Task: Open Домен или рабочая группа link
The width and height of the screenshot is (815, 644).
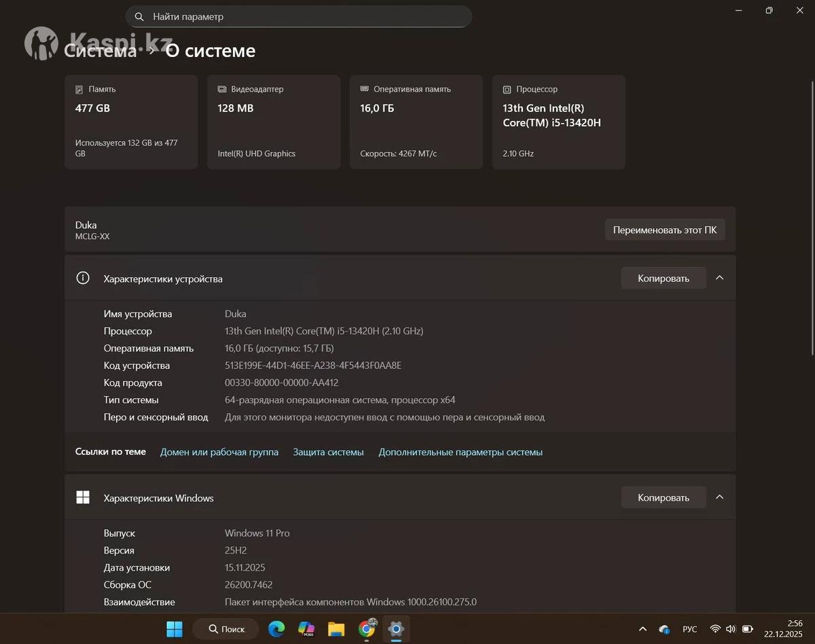Action: click(x=219, y=452)
